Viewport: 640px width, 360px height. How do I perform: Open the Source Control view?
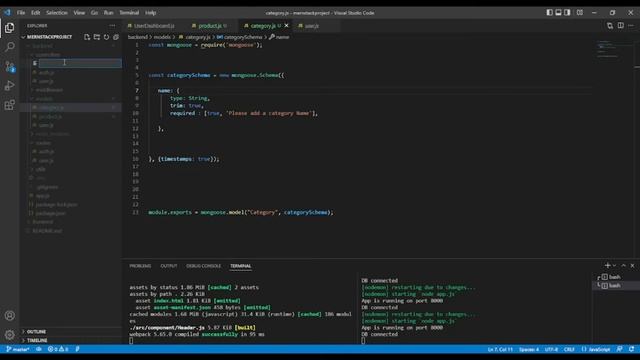point(9,66)
